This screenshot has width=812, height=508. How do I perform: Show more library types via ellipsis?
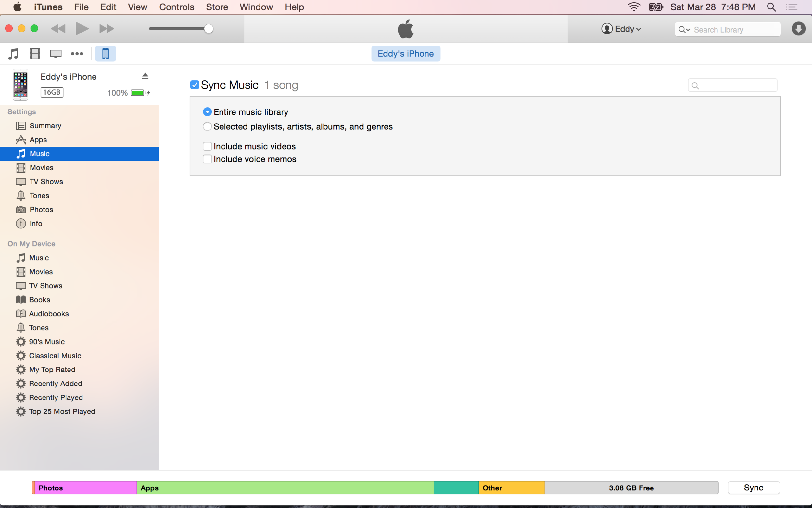point(77,54)
